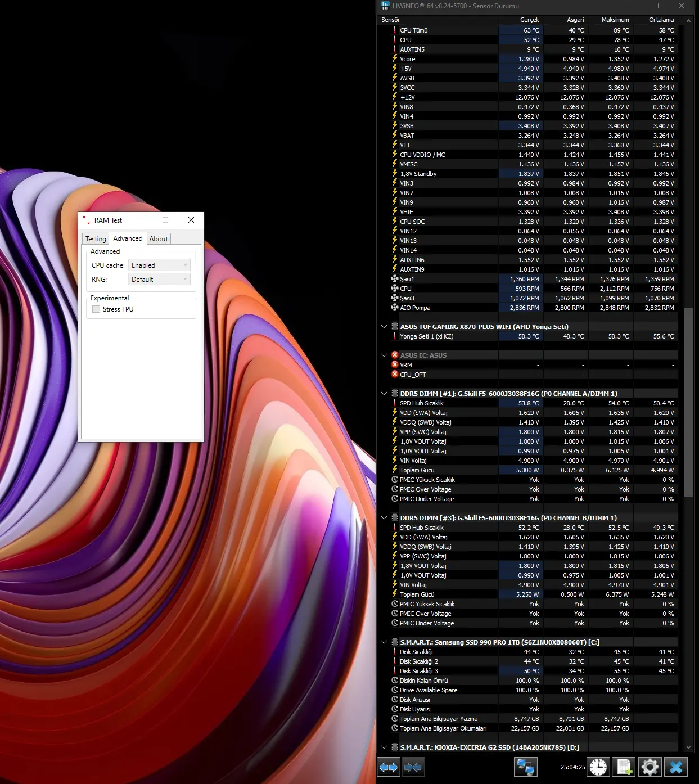Click the Maksimum column header

[610, 20]
